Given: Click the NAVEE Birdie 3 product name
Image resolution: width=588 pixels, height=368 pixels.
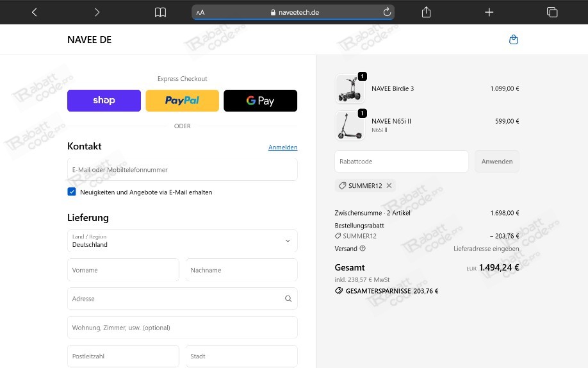Looking at the screenshot, I should point(393,88).
